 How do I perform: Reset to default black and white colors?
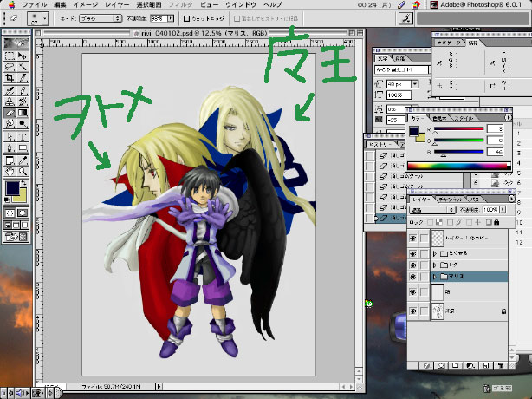tap(7, 199)
